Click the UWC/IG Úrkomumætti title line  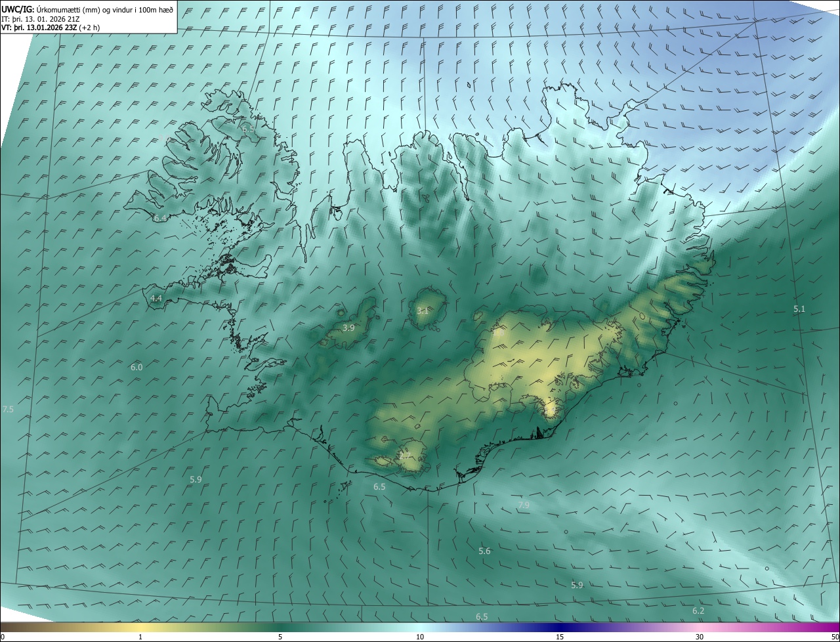[87, 10]
